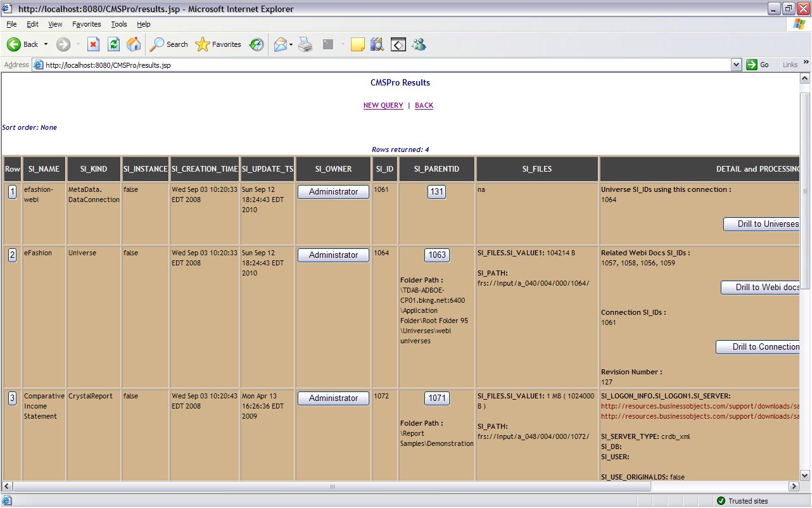Click the first businessobjects.com URL in row 3
The width and height of the screenshot is (812, 508).
coord(701,406)
